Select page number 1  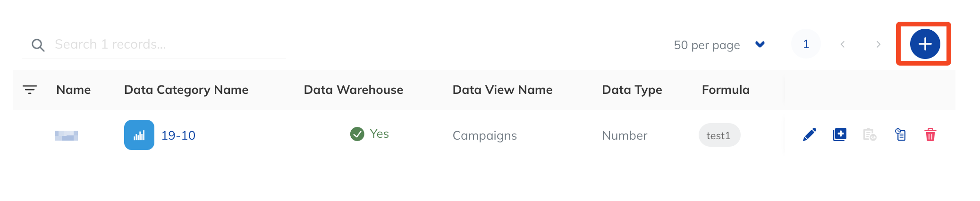806,44
